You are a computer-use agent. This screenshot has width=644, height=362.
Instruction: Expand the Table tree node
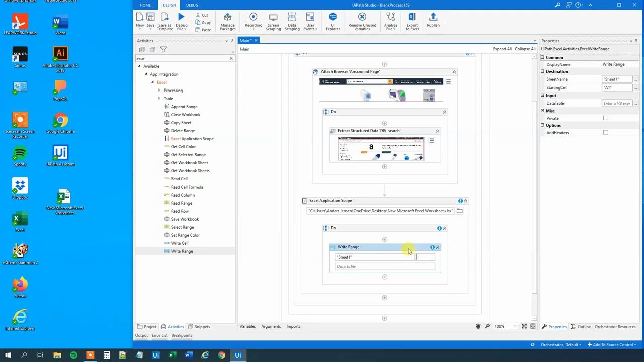pos(159,99)
